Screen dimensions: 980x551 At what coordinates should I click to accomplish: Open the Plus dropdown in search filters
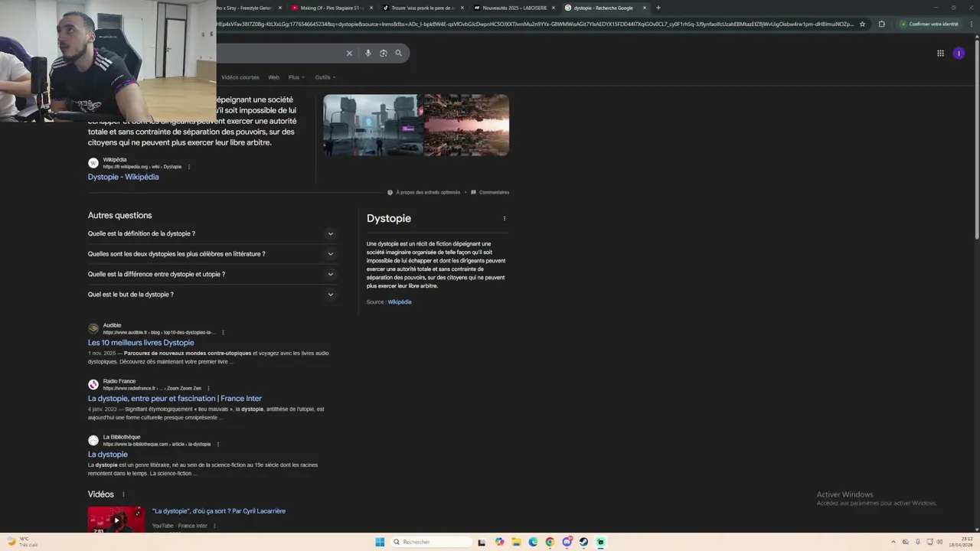click(x=296, y=77)
